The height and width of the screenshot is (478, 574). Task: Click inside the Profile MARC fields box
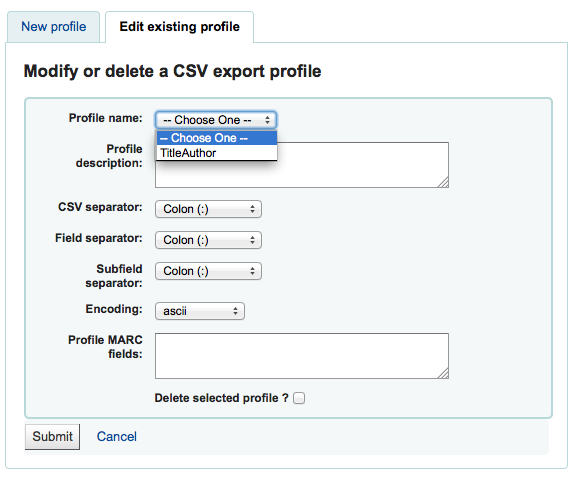[302, 356]
